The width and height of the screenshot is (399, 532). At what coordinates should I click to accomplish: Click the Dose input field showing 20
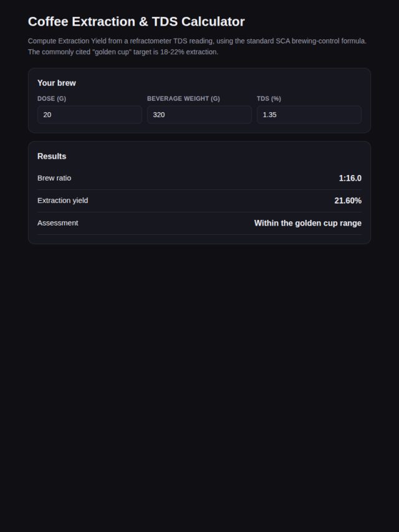click(x=90, y=115)
